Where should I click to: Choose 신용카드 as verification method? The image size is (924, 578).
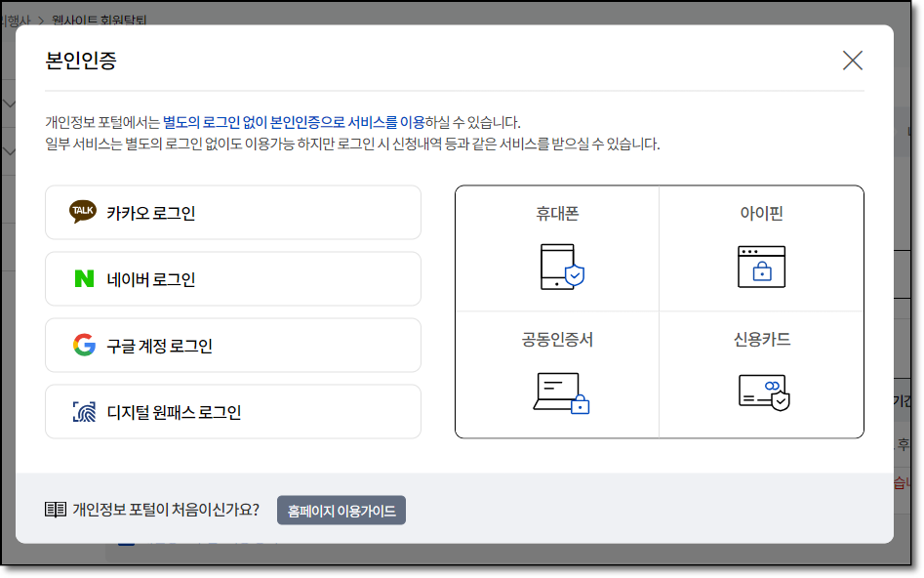(x=762, y=373)
